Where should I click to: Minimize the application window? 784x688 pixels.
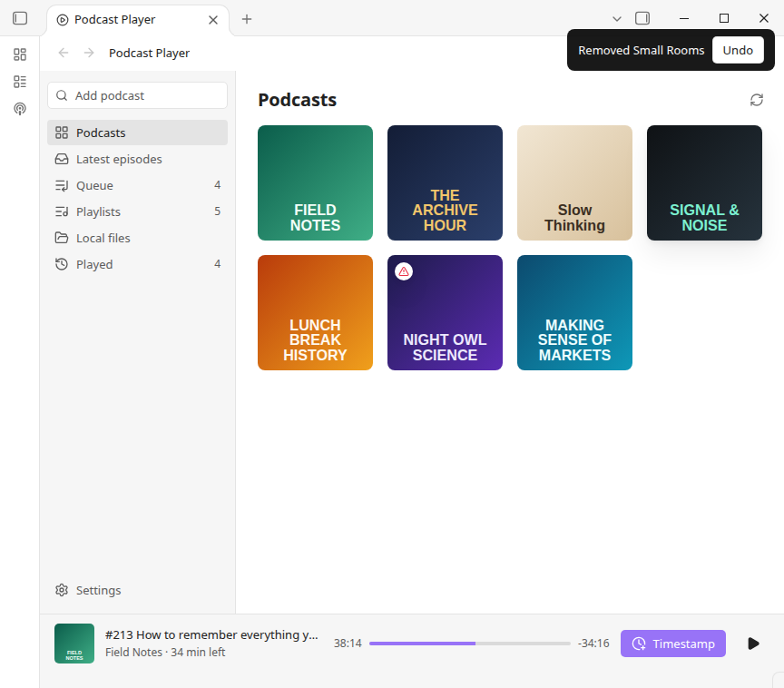[x=684, y=18]
